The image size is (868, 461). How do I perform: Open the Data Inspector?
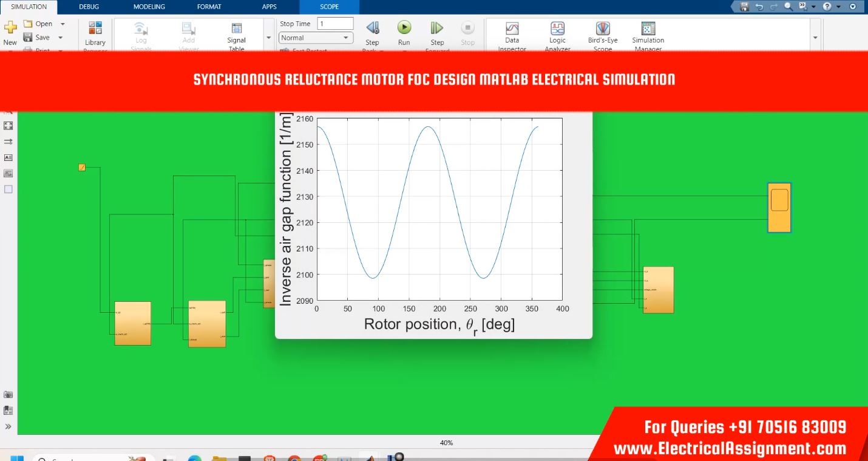[512, 29]
